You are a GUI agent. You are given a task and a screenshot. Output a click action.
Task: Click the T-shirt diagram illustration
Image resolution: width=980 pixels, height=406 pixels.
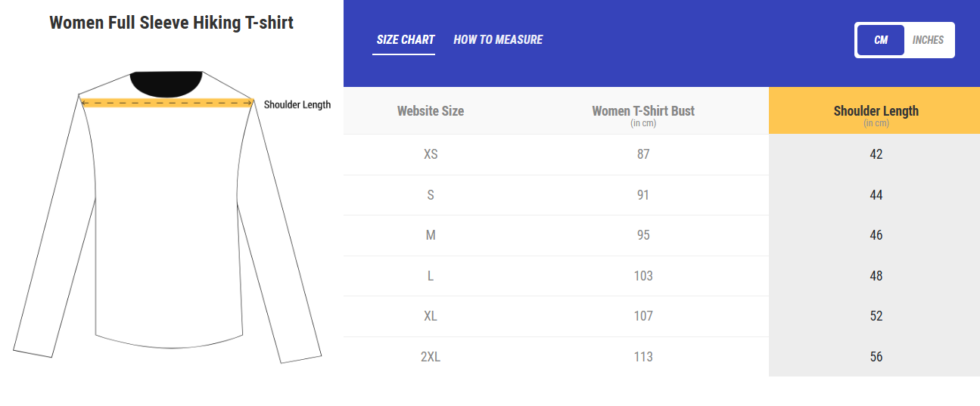[x=166, y=215]
